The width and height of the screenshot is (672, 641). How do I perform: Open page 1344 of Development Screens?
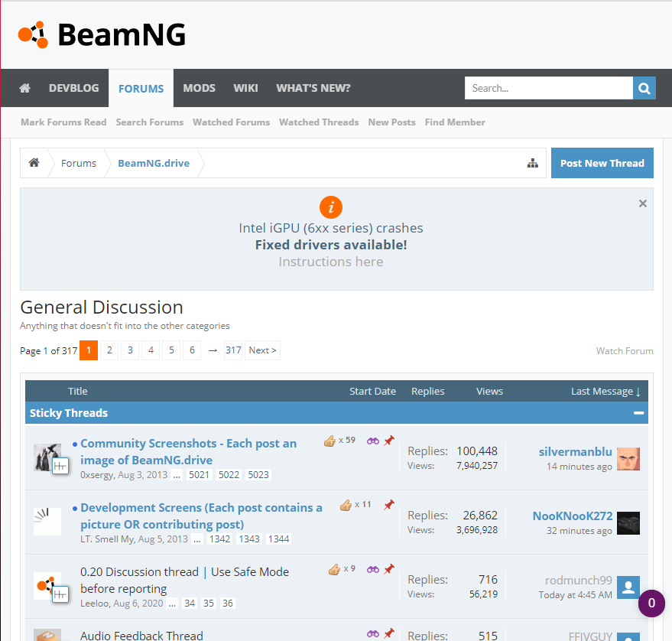click(278, 539)
